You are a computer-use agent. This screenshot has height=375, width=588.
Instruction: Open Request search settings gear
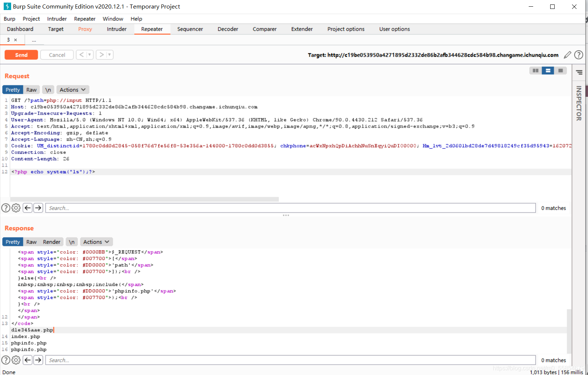pos(16,208)
